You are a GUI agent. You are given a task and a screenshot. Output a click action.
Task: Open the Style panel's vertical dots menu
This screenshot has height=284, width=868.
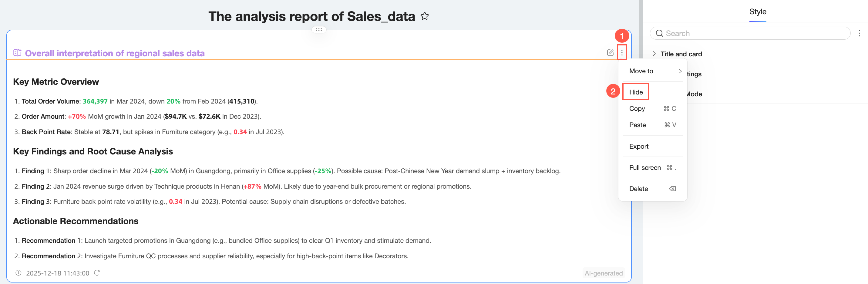click(x=859, y=33)
